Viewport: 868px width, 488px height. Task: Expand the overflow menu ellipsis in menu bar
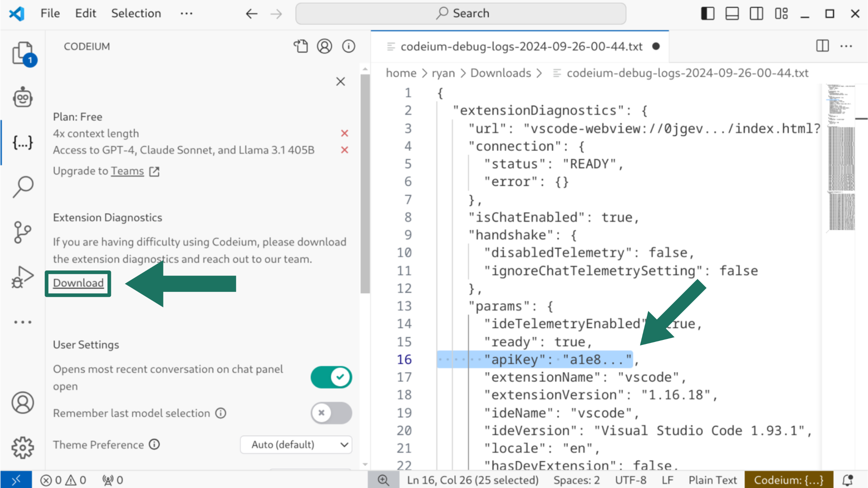[x=186, y=14]
